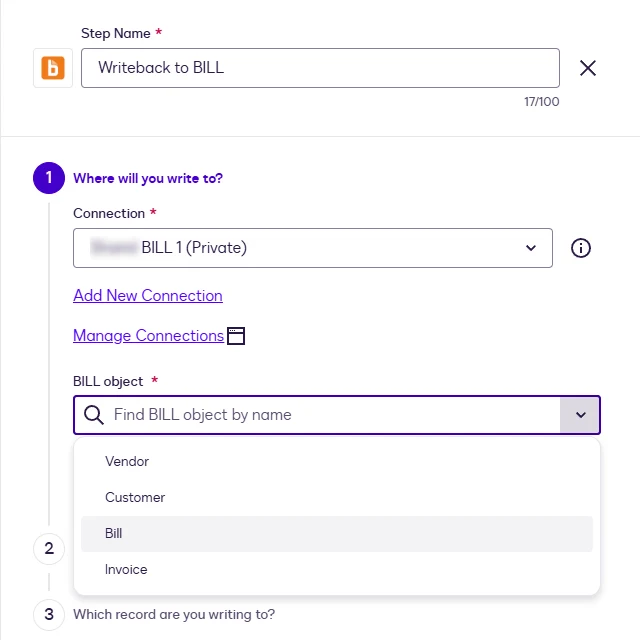The image size is (640, 640).
Task: Go to step 2 circle
Action: tap(49, 549)
